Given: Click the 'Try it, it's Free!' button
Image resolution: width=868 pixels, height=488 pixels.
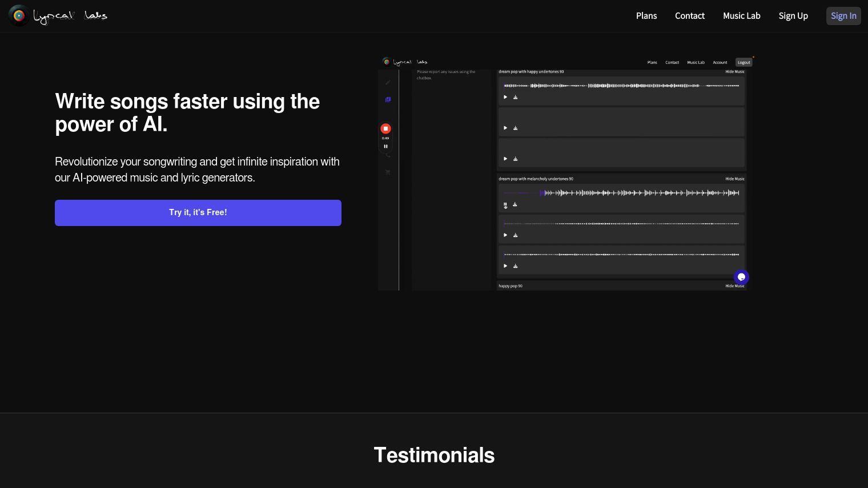Looking at the screenshot, I should pyautogui.click(x=198, y=213).
